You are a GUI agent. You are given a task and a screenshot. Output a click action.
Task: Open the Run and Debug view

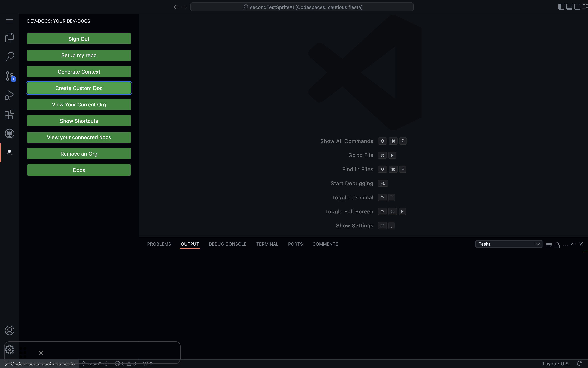pos(9,95)
